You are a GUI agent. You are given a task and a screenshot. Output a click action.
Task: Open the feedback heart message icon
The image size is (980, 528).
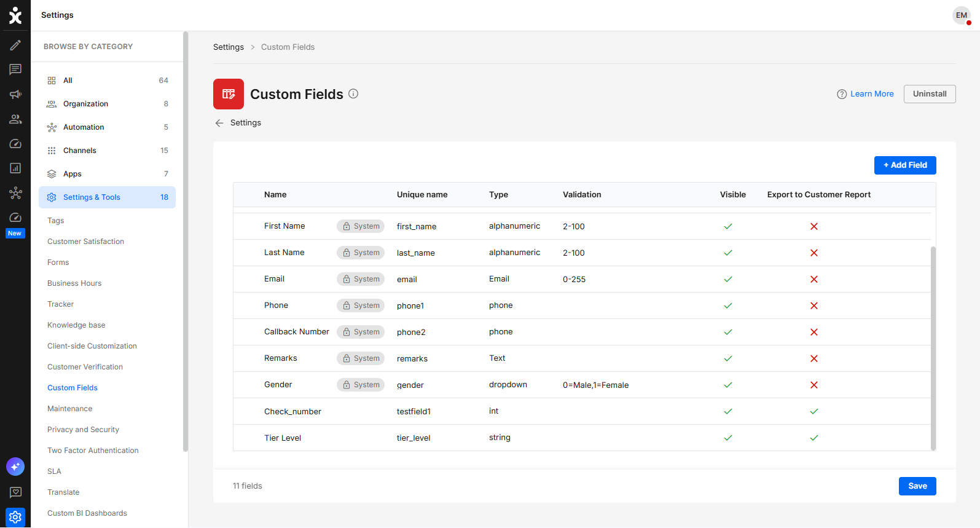tap(15, 492)
